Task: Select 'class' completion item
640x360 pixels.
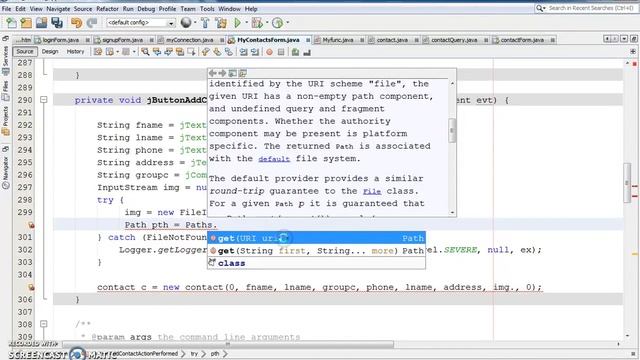Action: pyautogui.click(x=316, y=263)
